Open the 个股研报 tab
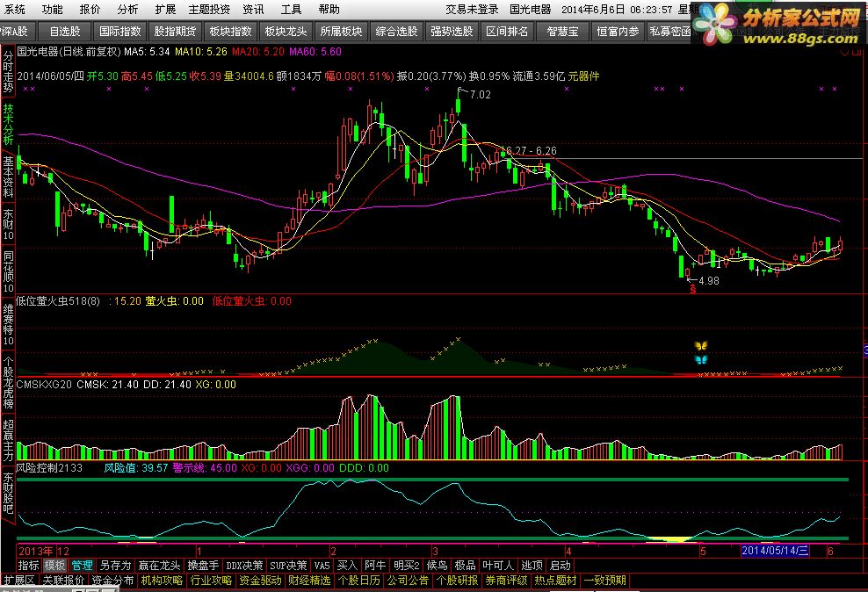Image resolution: width=868 pixels, height=592 pixels. tap(457, 581)
